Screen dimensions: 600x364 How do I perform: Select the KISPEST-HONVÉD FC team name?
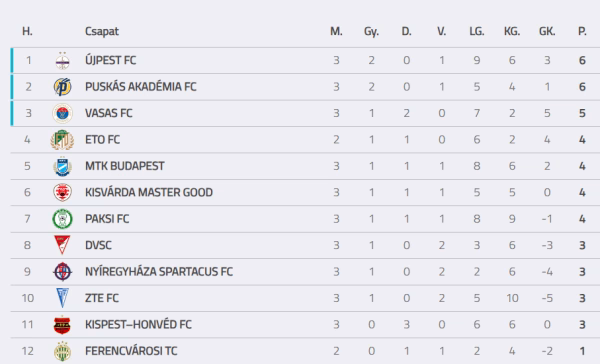pos(138,325)
